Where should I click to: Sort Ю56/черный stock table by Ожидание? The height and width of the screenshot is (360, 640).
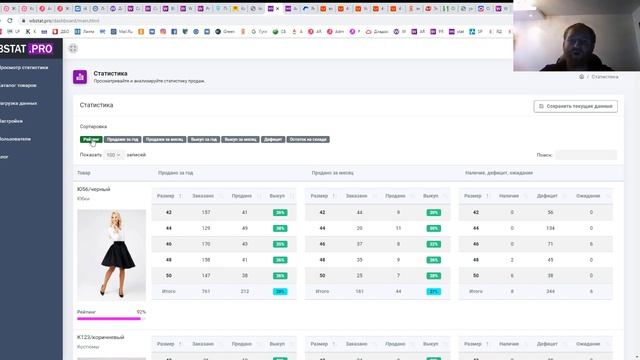click(590, 196)
